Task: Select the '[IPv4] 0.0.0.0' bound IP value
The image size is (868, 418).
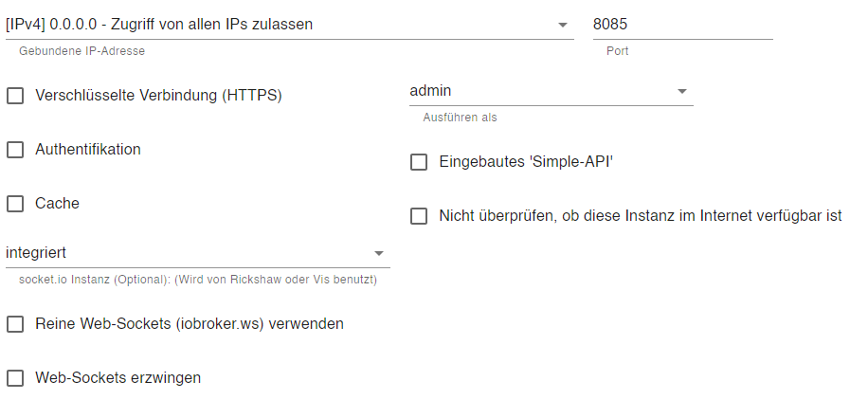Action: (159, 25)
